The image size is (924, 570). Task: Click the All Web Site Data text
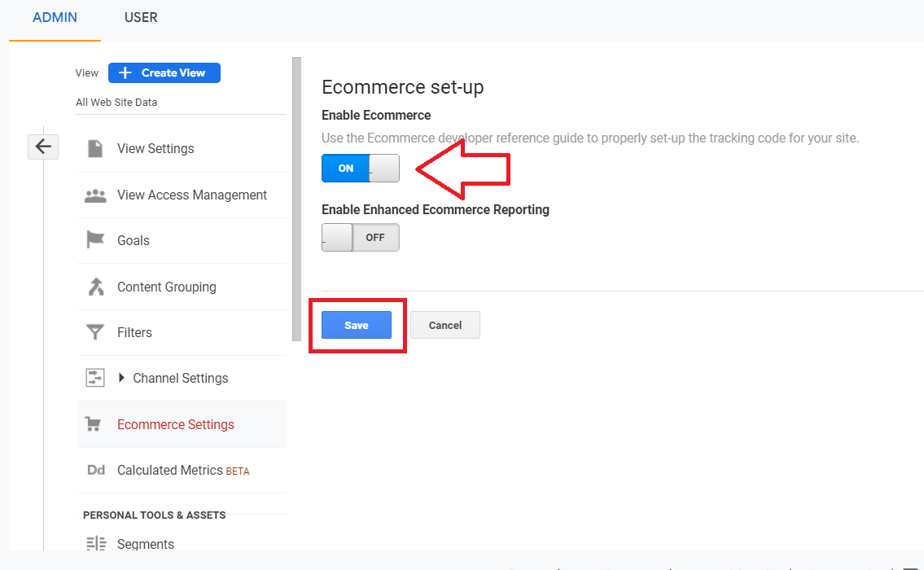click(116, 102)
